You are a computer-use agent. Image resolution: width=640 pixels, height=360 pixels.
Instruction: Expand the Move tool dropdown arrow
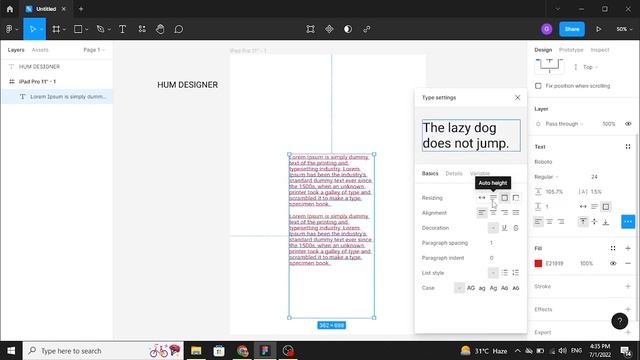42,29
